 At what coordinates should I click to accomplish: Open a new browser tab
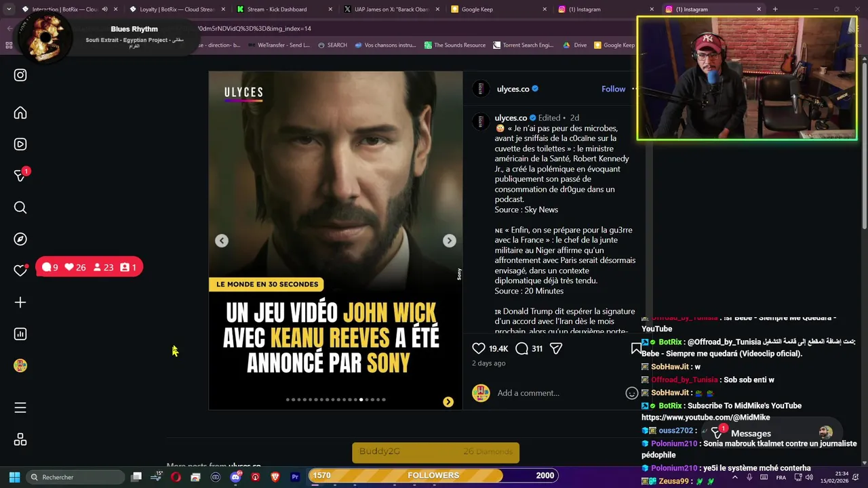coord(775,9)
